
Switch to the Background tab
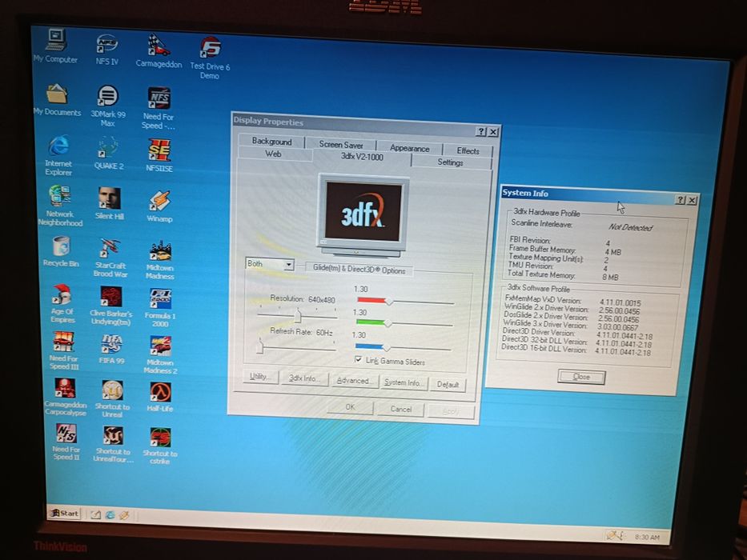pyautogui.click(x=271, y=142)
